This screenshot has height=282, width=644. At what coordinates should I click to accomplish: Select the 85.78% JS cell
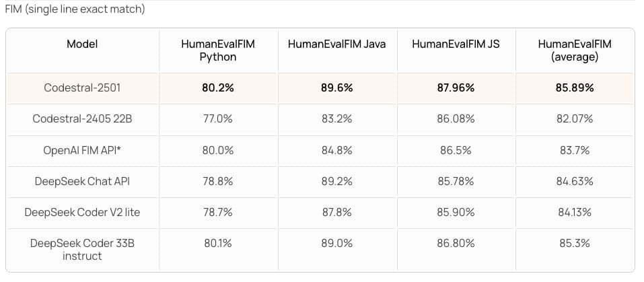click(456, 182)
